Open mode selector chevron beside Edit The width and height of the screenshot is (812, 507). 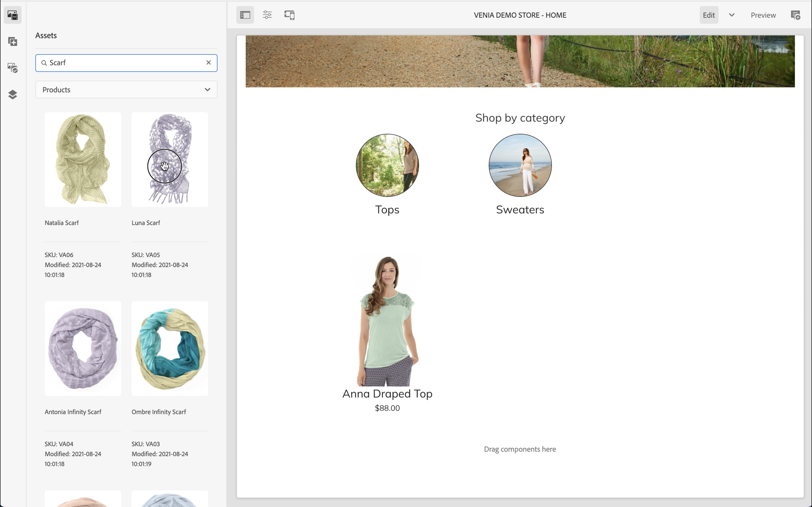(x=732, y=15)
